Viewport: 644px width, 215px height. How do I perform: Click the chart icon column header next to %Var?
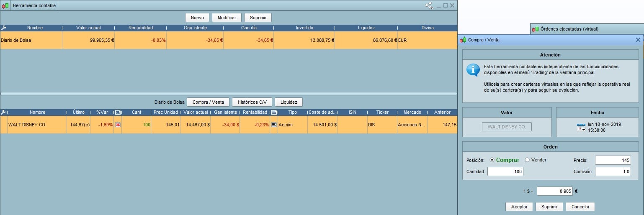pos(118,113)
